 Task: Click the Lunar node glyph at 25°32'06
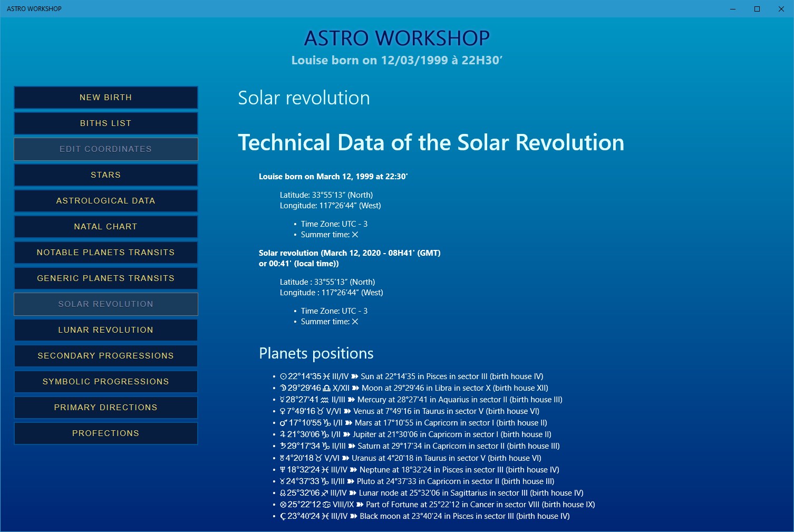[x=283, y=493]
